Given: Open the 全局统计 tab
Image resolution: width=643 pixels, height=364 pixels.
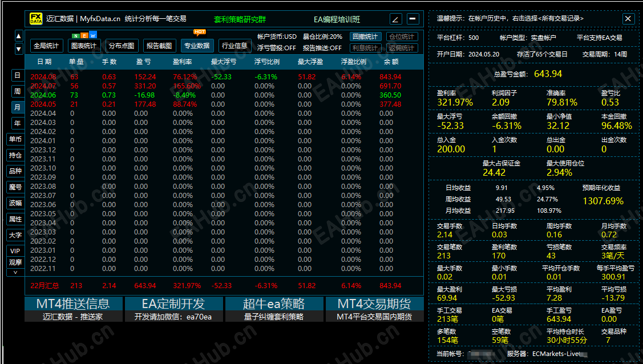Looking at the screenshot, I should click(x=46, y=46).
